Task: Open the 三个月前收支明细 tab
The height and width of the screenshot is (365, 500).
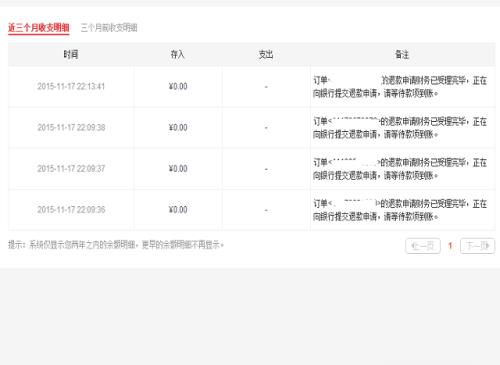Action: (x=109, y=28)
